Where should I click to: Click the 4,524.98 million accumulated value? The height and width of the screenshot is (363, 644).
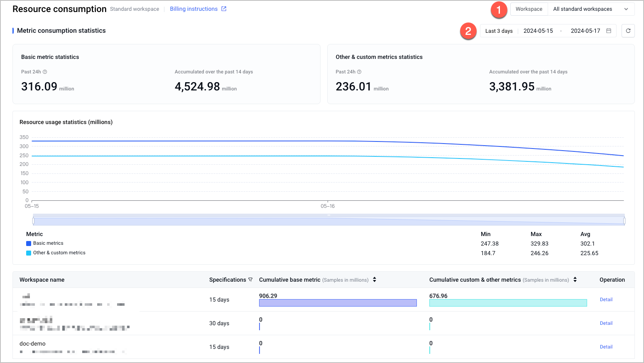click(x=206, y=86)
